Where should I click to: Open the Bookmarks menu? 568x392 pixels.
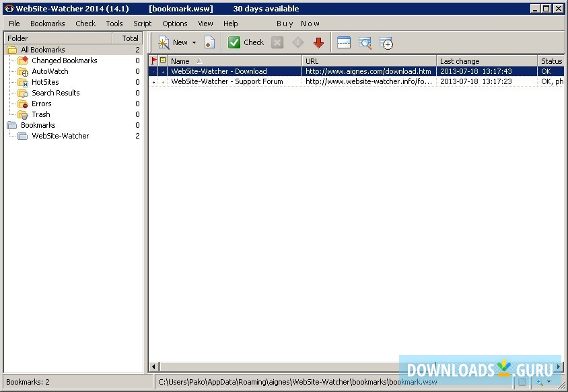(47, 23)
